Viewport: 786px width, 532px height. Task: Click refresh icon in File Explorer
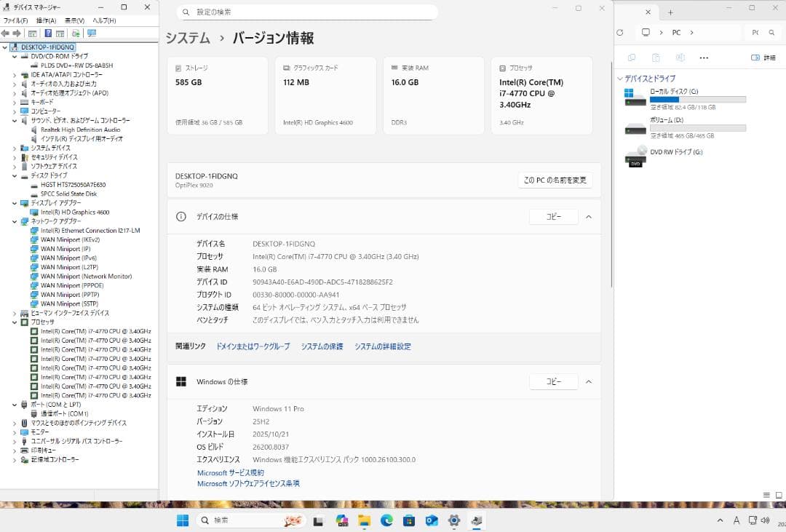[x=620, y=33]
